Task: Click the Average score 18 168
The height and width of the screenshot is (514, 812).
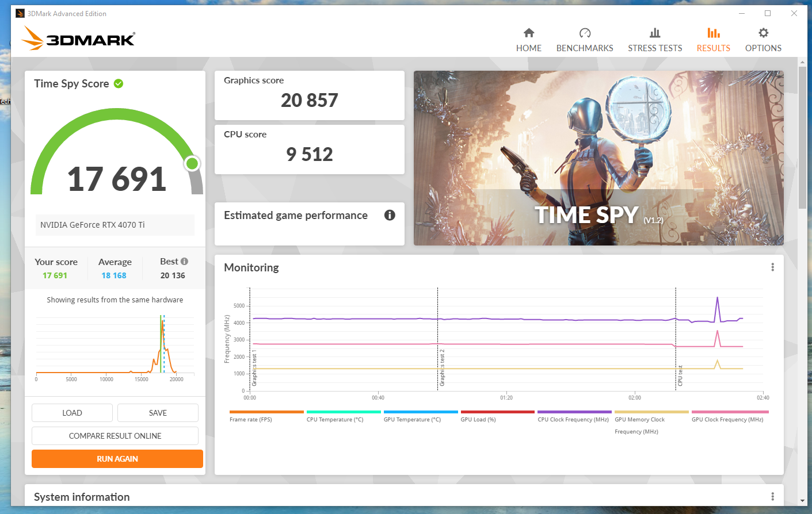Action: click(x=114, y=275)
